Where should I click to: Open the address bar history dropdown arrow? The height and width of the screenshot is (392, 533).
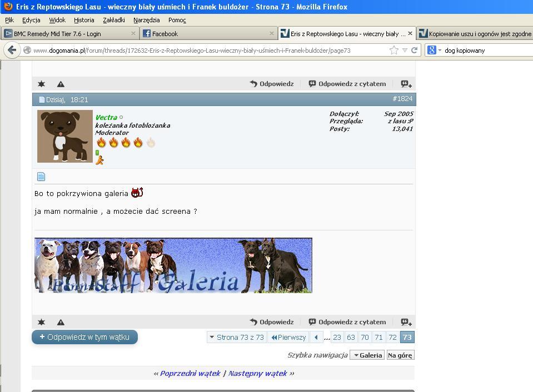click(x=405, y=50)
